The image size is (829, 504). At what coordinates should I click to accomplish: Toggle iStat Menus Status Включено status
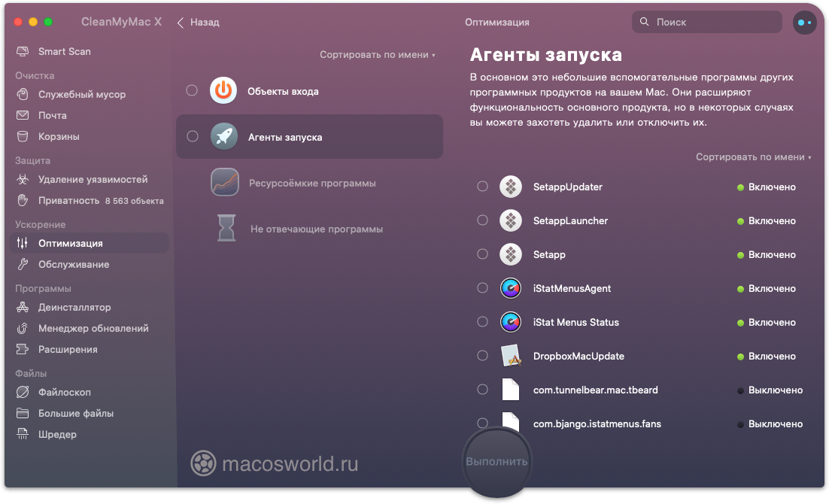tap(766, 323)
